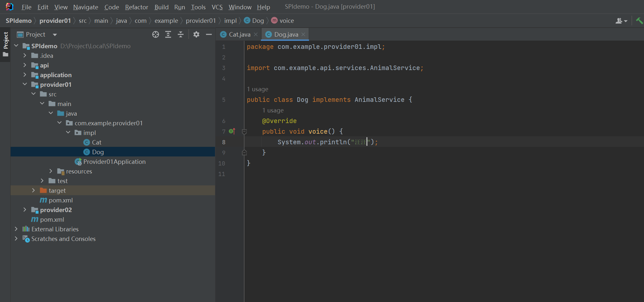Collapse the src folder arrow
This screenshot has height=302, width=644.
pyautogui.click(x=33, y=94)
